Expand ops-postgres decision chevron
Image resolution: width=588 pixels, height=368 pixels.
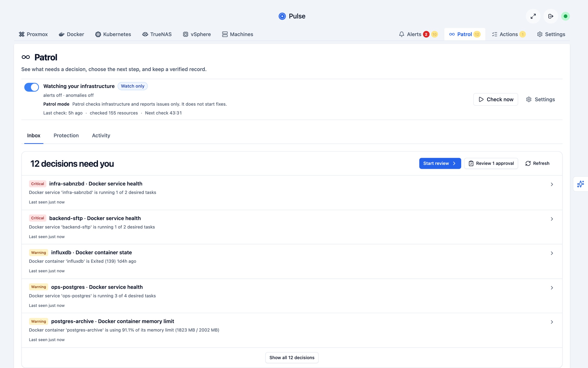[552, 288]
